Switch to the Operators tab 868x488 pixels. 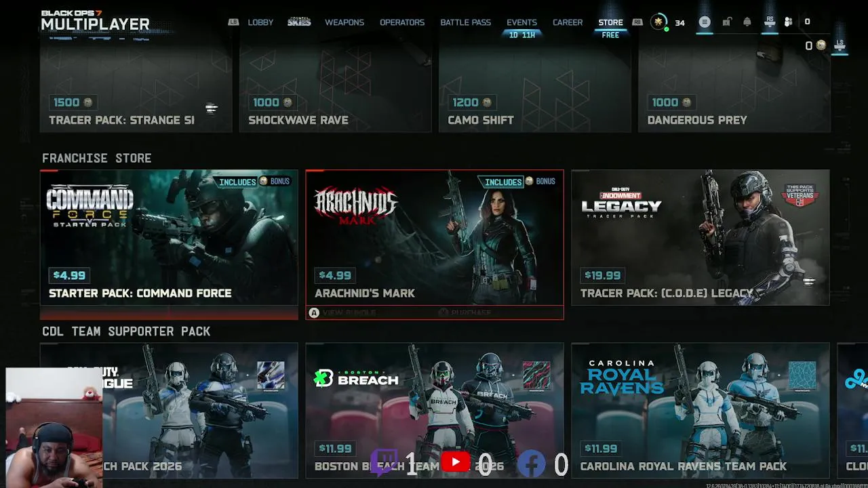coord(402,22)
